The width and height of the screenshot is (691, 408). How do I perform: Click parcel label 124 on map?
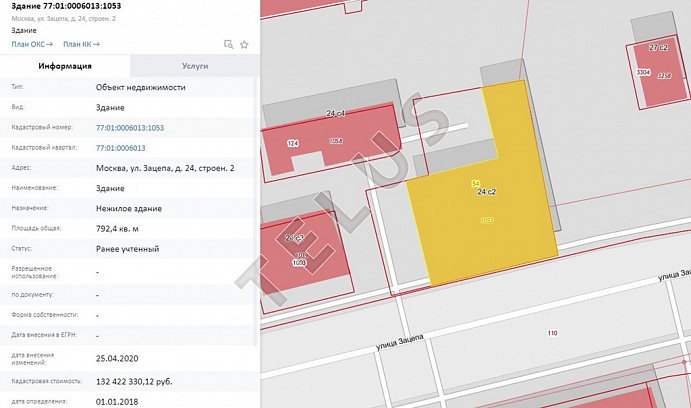pyautogui.click(x=293, y=143)
